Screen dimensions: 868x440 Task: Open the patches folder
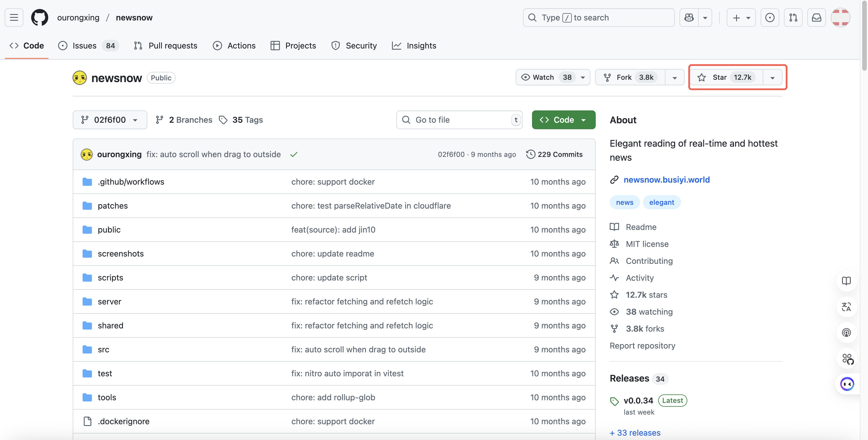pyautogui.click(x=113, y=206)
